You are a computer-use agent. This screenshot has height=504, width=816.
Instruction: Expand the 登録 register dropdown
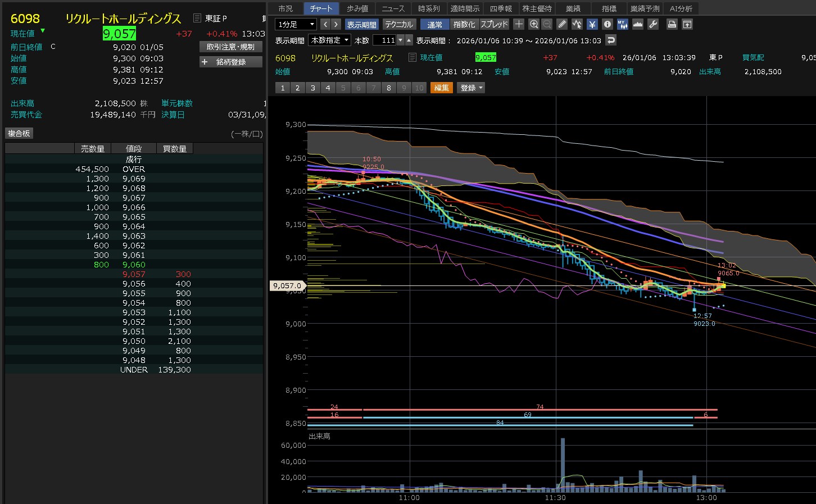pos(472,88)
